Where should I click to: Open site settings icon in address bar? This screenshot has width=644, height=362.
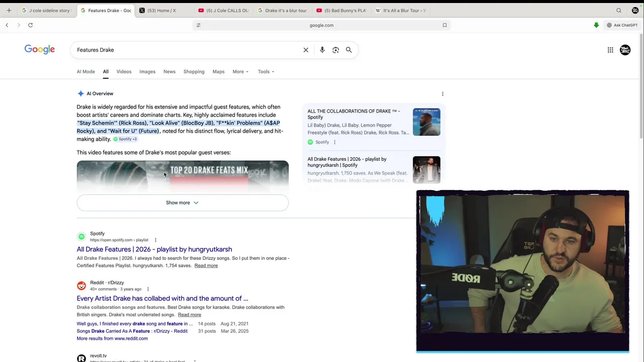coord(198,25)
